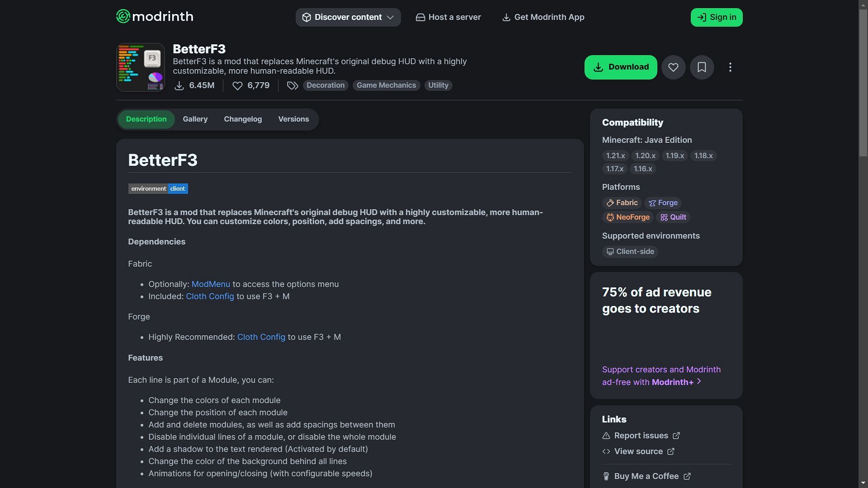
Task: Expand the Discover content dropdown
Action: 348,17
